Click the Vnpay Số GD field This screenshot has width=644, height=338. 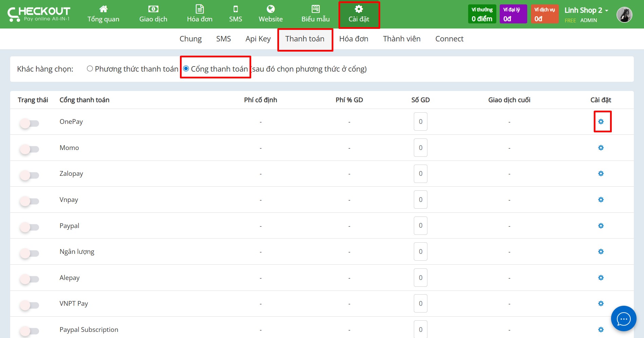[x=420, y=200]
